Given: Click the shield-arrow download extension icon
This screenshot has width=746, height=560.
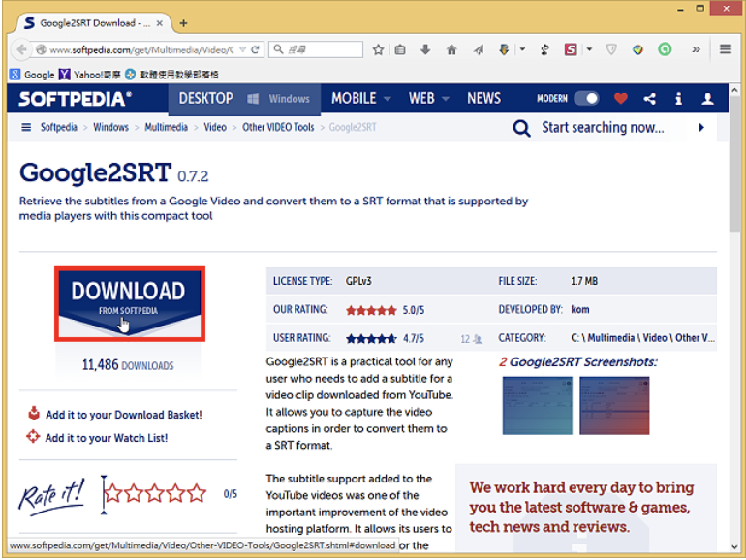Looking at the screenshot, I should point(504,49).
